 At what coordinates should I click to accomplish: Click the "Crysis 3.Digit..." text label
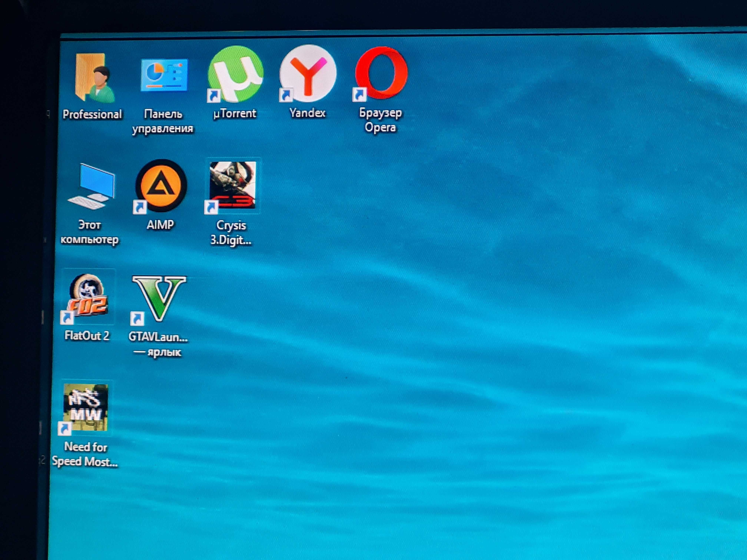(x=231, y=233)
